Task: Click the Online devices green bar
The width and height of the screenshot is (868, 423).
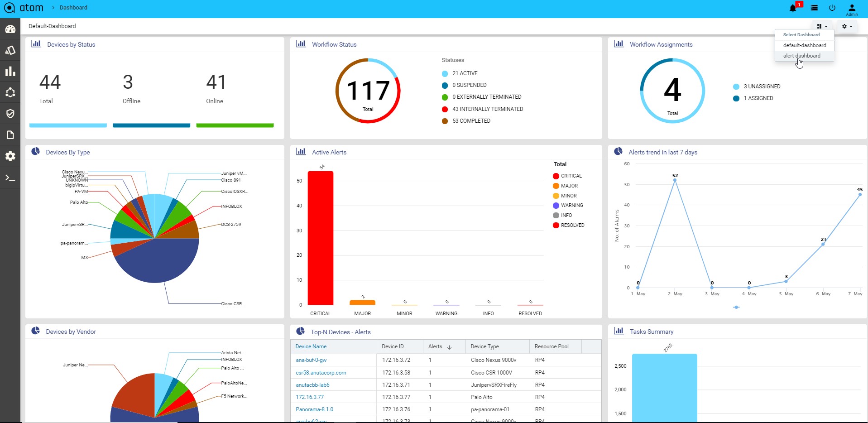Action: tap(235, 125)
